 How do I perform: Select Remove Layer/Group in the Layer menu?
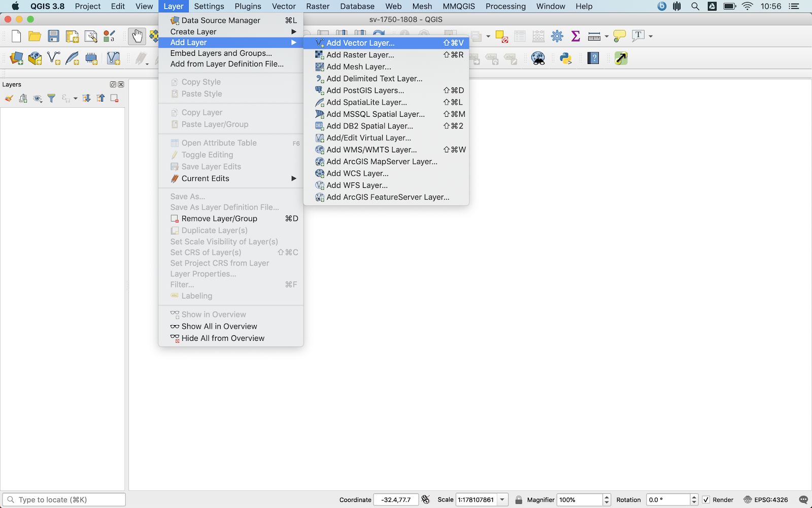(x=231, y=218)
